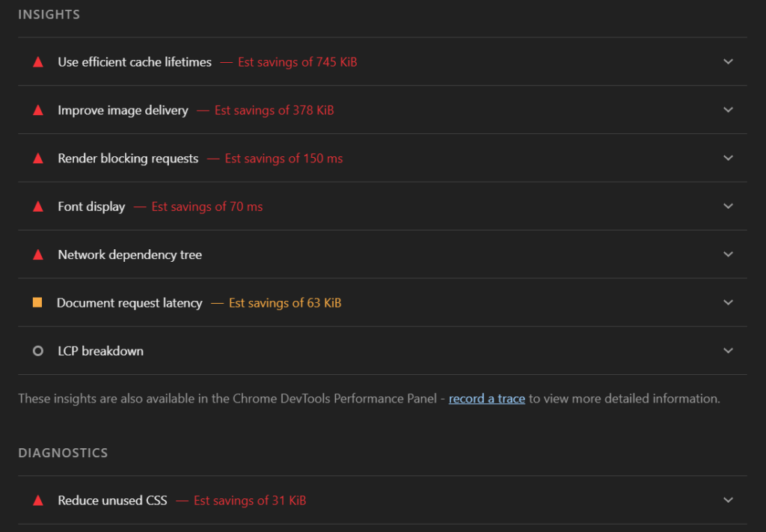Click red triangle icon next to Improve image delivery
The width and height of the screenshot is (766, 532).
click(x=38, y=110)
